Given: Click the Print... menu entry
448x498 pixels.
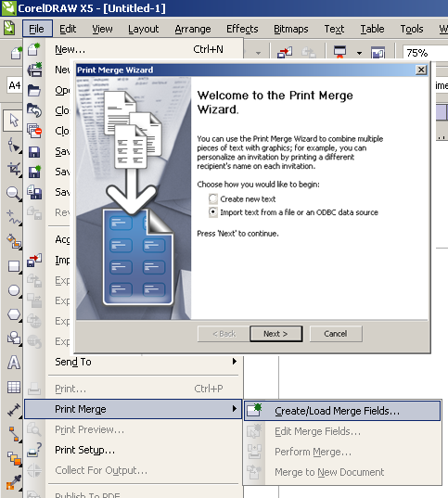Looking at the screenshot, I should click(x=134, y=389).
